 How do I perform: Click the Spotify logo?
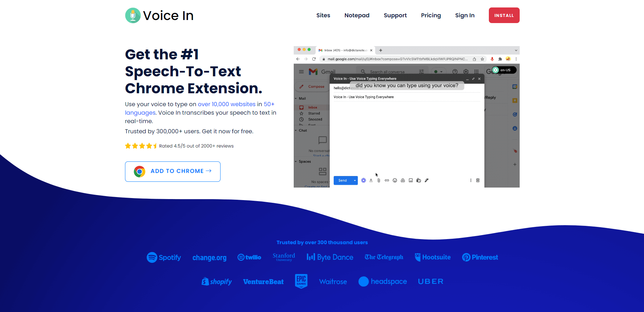pyautogui.click(x=164, y=257)
